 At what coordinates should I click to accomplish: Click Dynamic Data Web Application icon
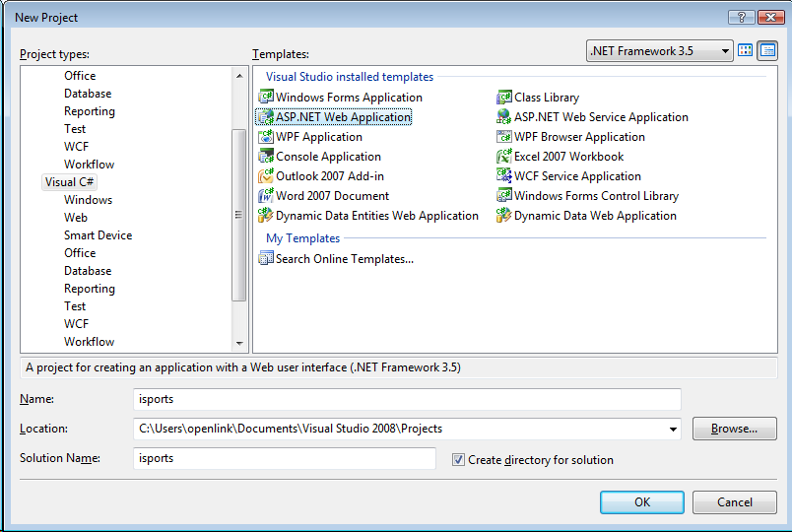click(x=504, y=215)
